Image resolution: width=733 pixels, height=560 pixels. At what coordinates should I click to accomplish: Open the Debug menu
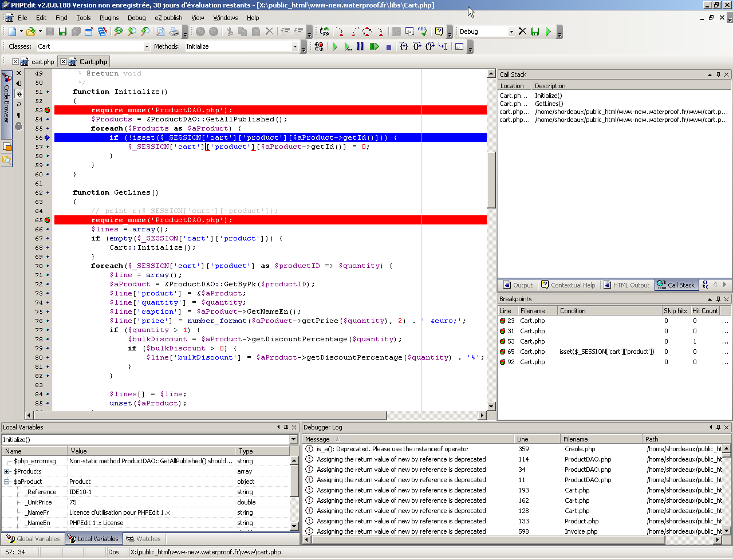click(x=136, y=18)
